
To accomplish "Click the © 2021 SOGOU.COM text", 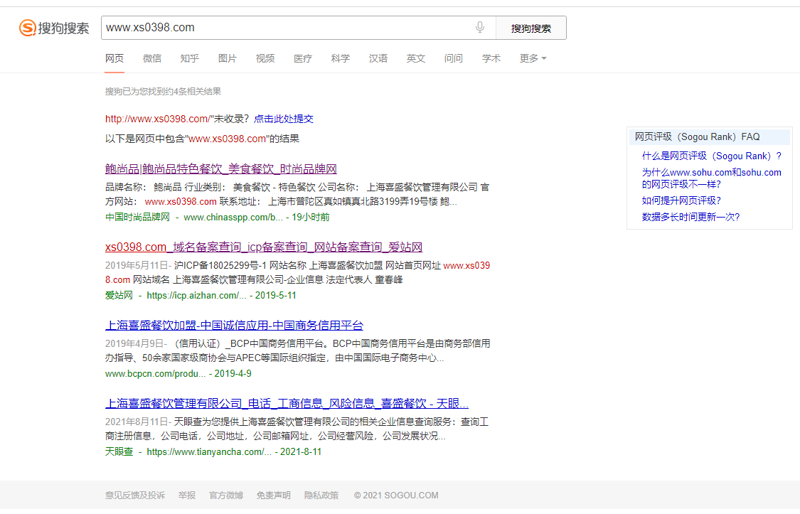I will (396, 495).
